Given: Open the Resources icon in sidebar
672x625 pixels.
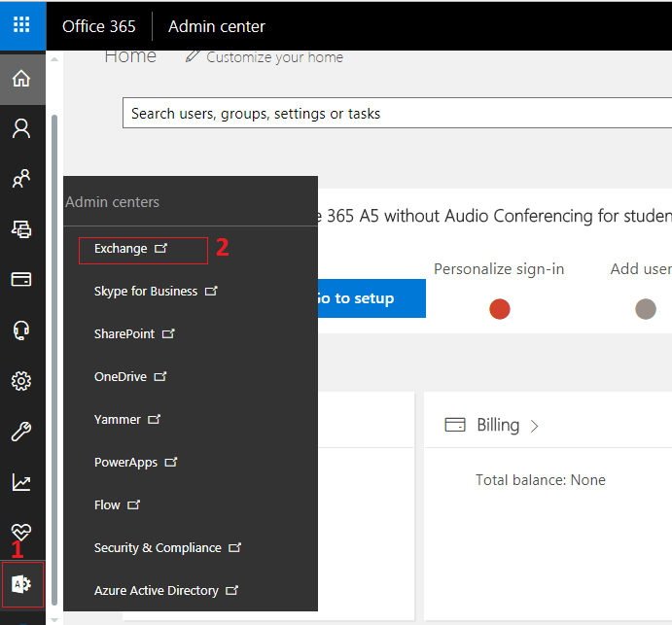Looking at the screenshot, I should click(x=21, y=229).
